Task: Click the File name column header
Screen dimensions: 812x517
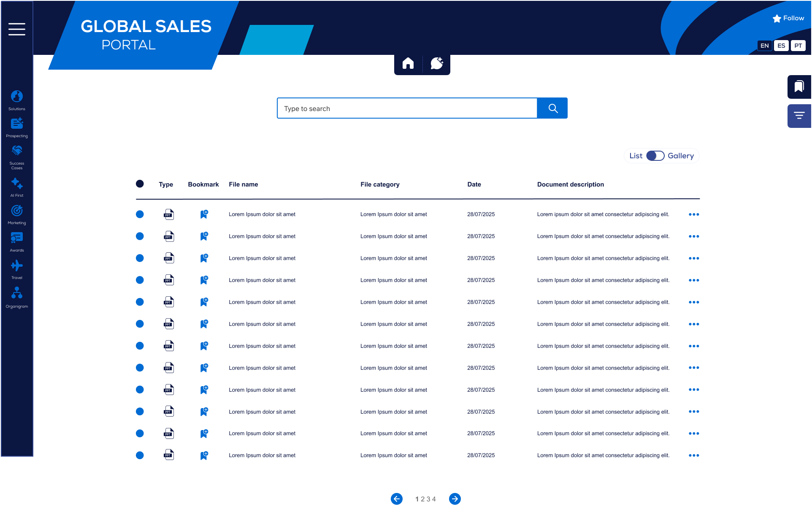Action: [x=243, y=184]
